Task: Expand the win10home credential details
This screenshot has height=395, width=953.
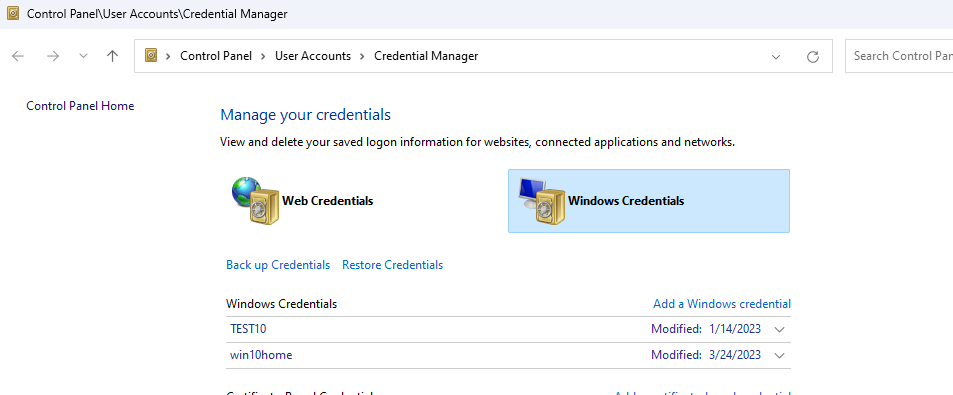Action: tap(780, 355)
